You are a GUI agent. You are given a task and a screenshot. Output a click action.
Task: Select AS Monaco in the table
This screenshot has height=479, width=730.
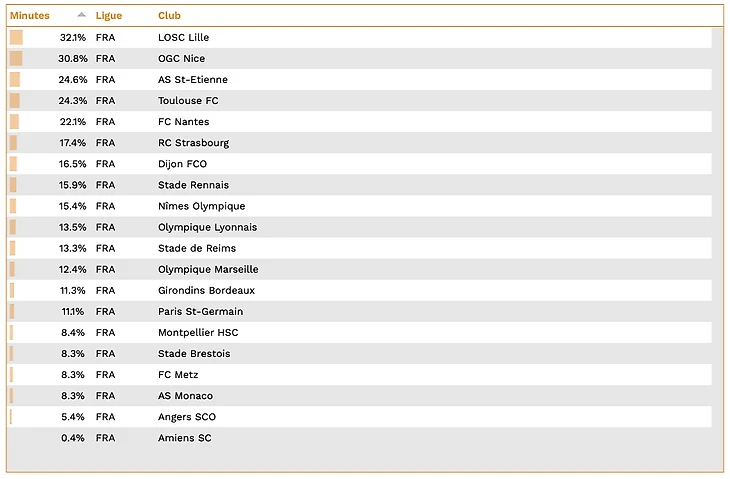359,396
